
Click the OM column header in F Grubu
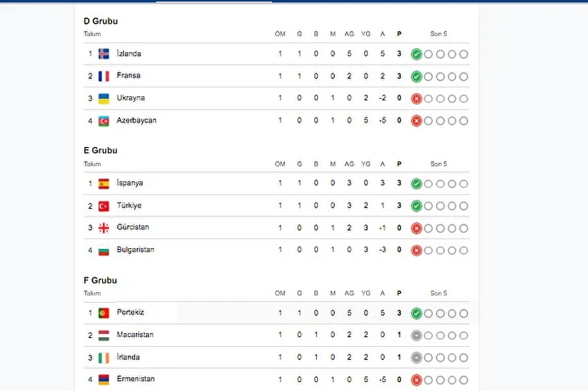(280, 293)
